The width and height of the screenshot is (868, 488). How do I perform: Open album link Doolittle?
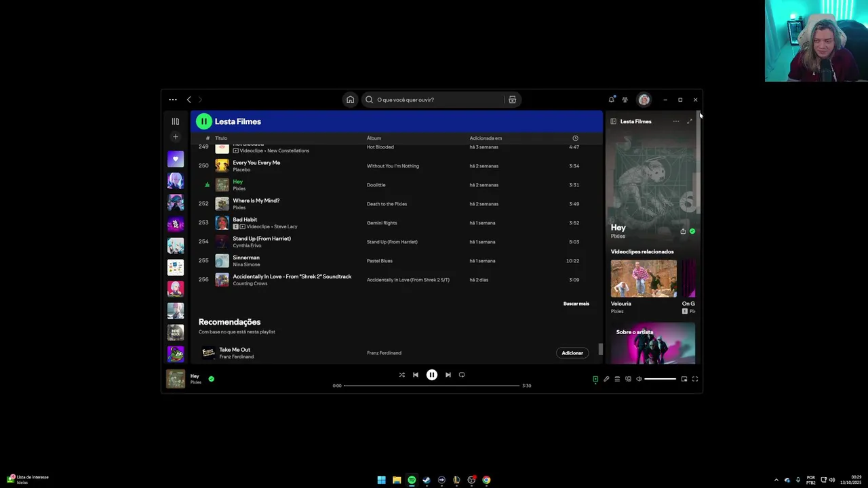pyautogui.click(x=376, y=185)
